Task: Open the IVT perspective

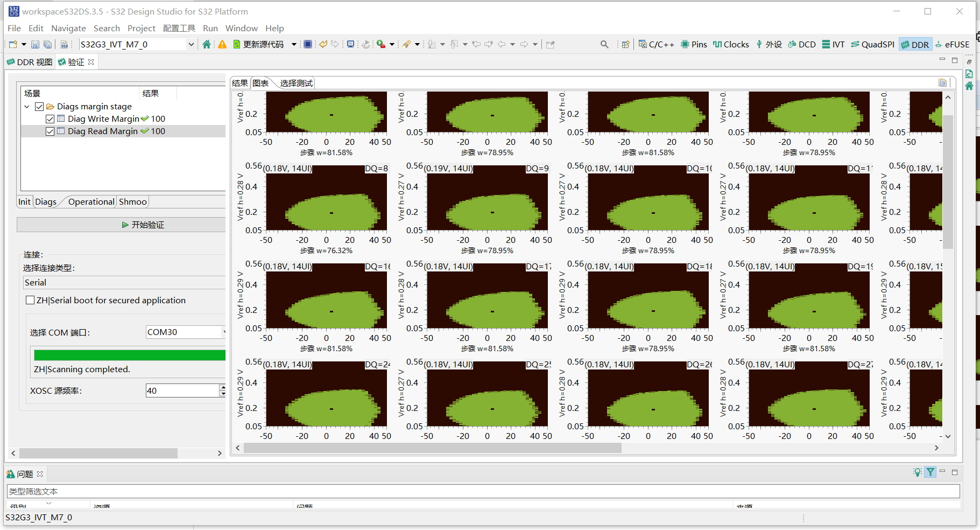Action: click(833, 44)
